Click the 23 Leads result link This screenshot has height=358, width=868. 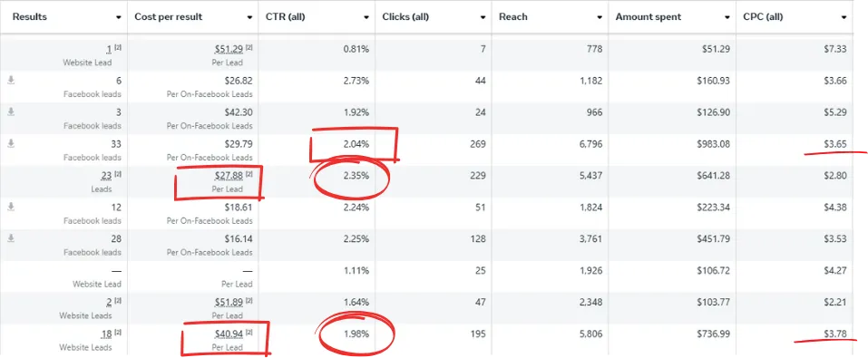pyautogui.click(x=106, y=176)
